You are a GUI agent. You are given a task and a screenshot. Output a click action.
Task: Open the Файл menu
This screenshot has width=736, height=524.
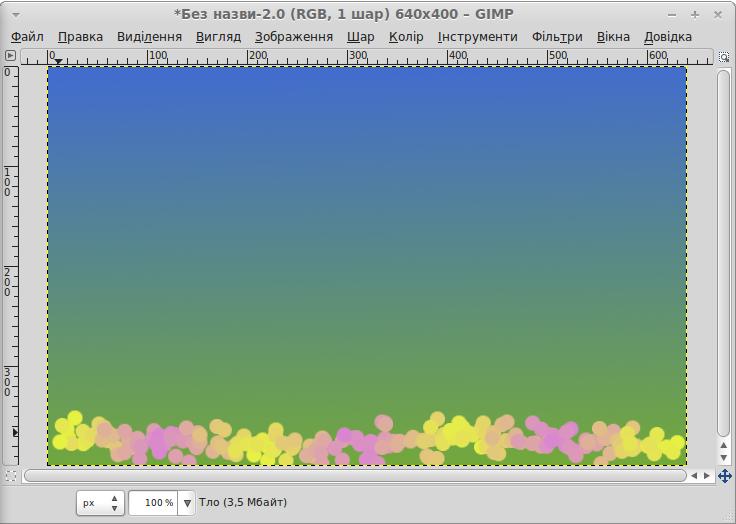pos(27,37)
